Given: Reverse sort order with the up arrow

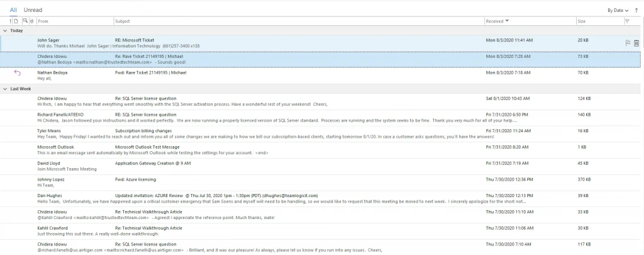Looking at the screenshot, I should pyautogui.click(x=636, y=11).
